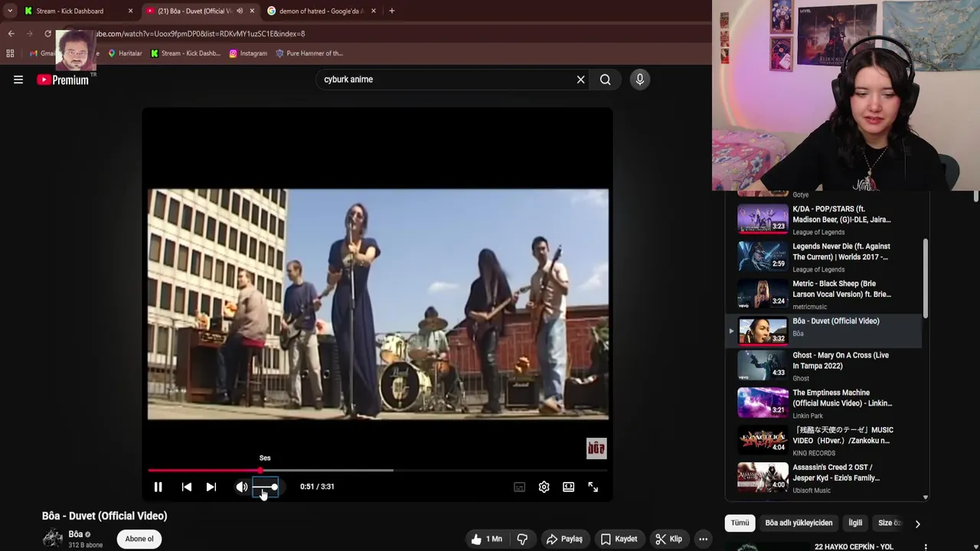Open Bôa channel avatar
980x551 pixels.
[52, 538]
